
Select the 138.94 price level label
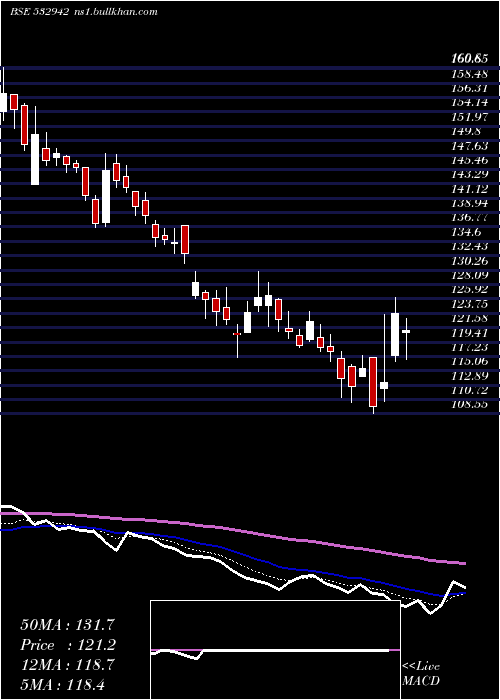(x=469, y=204)
